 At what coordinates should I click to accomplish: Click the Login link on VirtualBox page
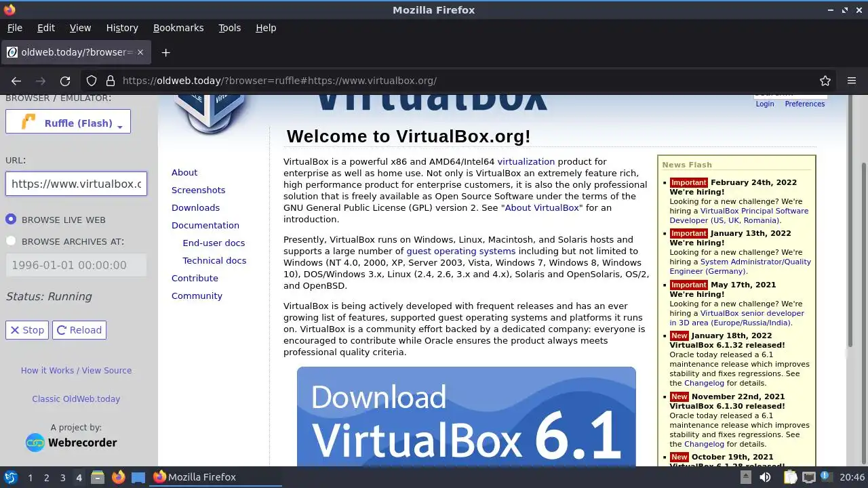point(765,104)
